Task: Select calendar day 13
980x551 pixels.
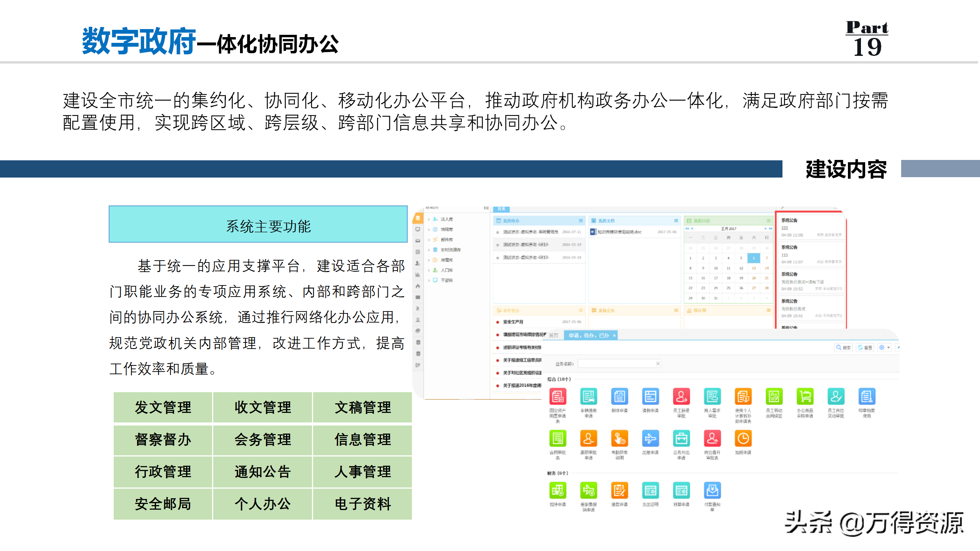Action: [754, 268]
